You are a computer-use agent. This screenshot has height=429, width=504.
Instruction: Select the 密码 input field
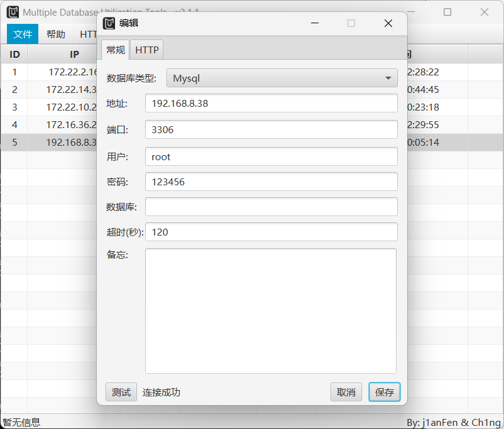[x=271, y=182]
